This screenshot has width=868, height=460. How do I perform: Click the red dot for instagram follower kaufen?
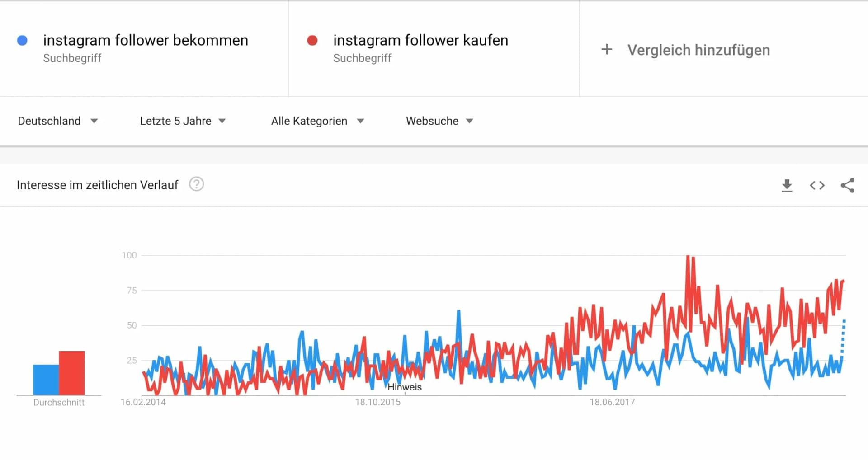point(312,40)
